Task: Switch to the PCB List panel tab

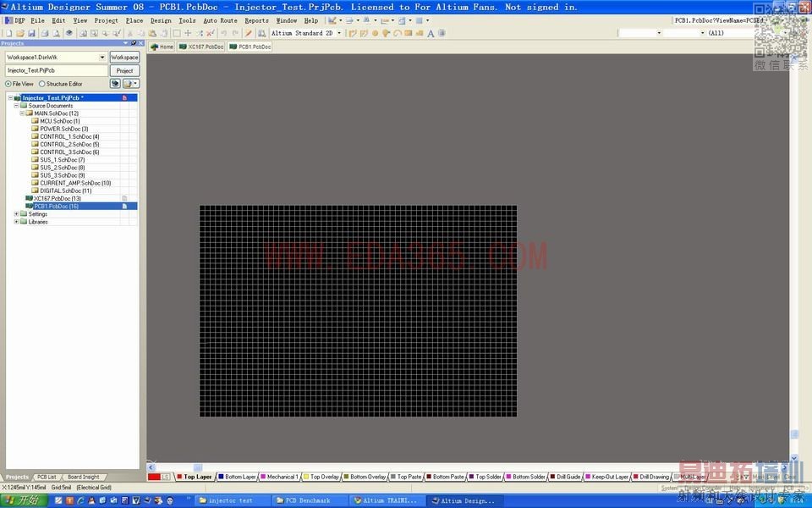Action: [x=47, y=477]
